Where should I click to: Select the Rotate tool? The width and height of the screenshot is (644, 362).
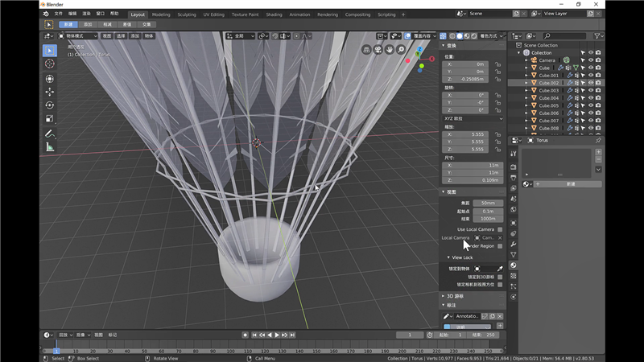pyautogui.click(x=50, y=105)
